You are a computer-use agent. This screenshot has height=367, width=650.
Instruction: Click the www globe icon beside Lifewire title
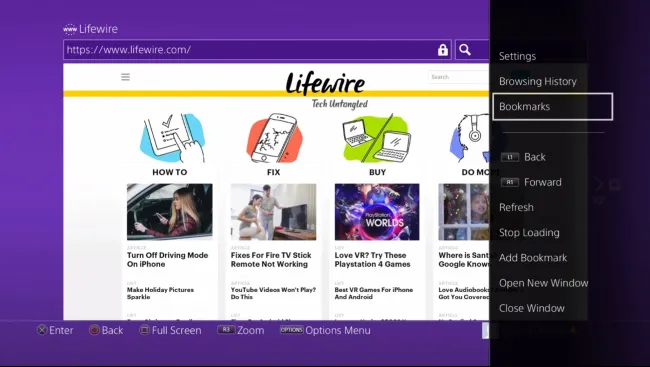(70, 29)
